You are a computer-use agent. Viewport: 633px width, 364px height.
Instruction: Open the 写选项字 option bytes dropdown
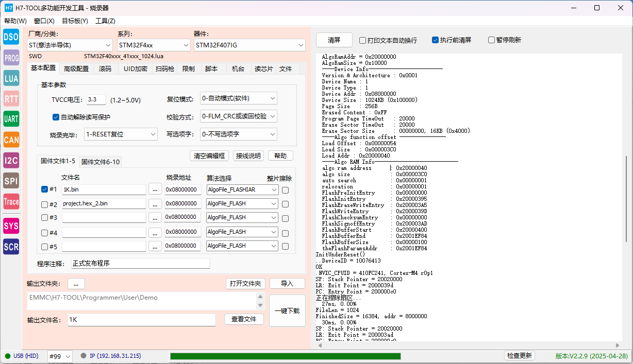[x=239, y=134]
